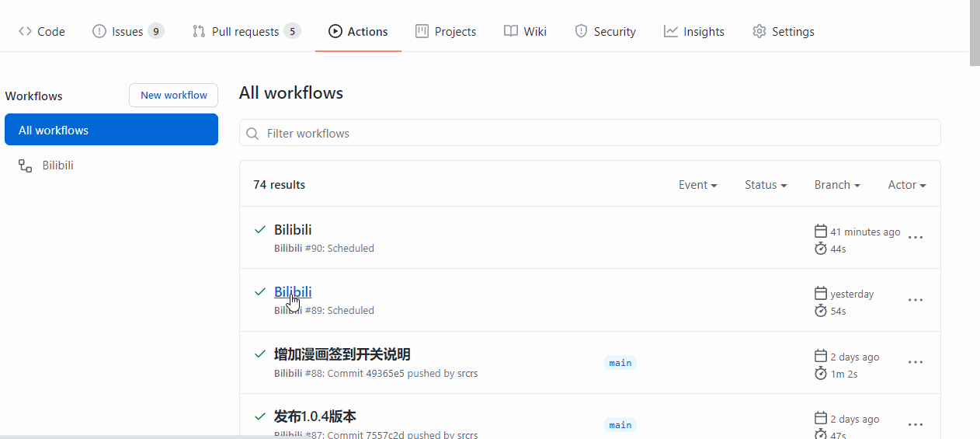Click the Issues circle icon
The width and height of the screenshot is (980, 439).
pyautogui.click(x=99, y=32)
